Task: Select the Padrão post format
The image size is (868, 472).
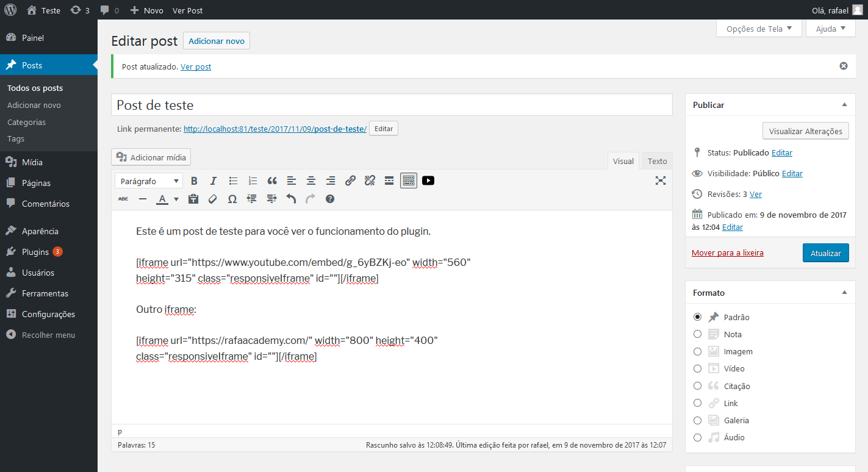Action: (x=698, y=317)
